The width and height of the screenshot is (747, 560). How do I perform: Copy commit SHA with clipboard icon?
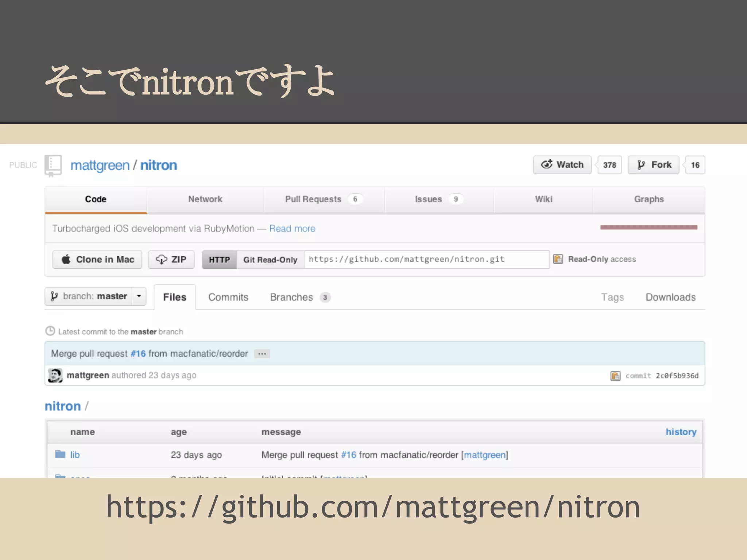click(x=615, y=376)
